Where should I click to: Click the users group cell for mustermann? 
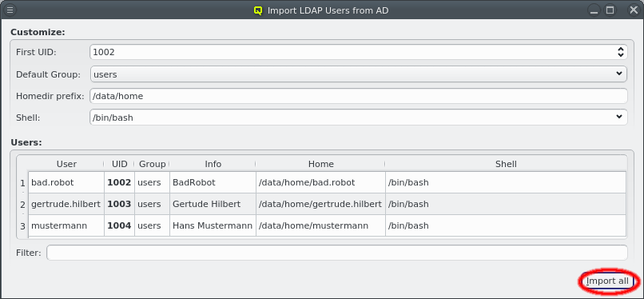(152, 225)
